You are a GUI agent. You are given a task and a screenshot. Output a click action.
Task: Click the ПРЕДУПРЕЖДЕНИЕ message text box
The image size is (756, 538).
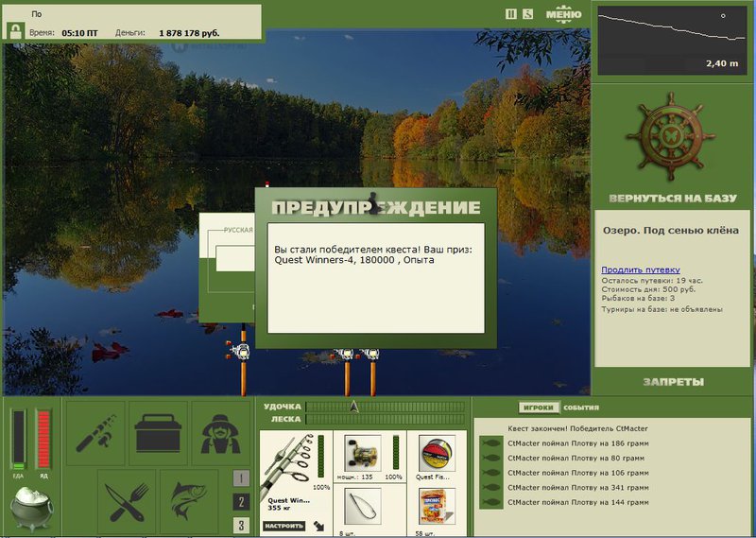coord(376,278)
